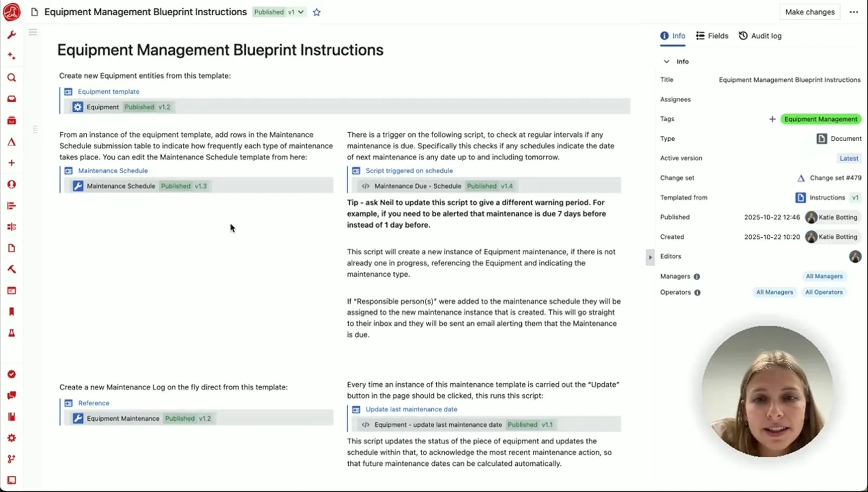868x492 pixels.
Task: Click the app logo in the top-left corner
Action: click(x=11, y=11)
